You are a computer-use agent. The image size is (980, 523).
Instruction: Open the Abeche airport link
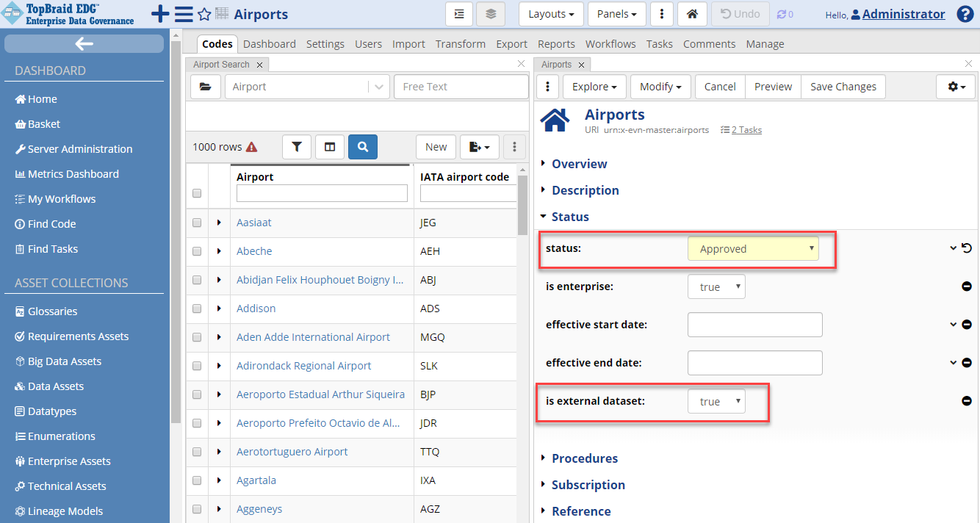click(254, 251)
